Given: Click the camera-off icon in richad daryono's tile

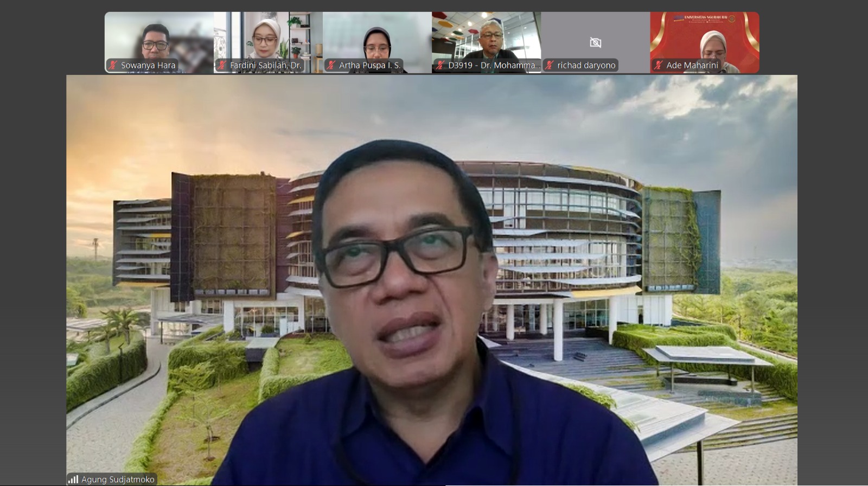Looking at the screenshot, I should pos(595,42).
